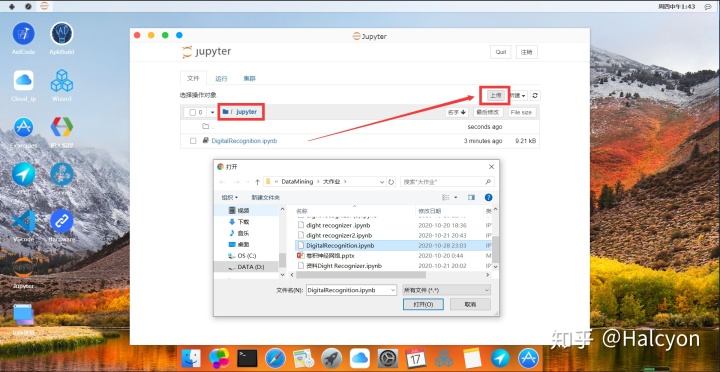Toggle preview pane in Open dialog
The width and height of the screenshot is (720, 372).
point(472,197)
